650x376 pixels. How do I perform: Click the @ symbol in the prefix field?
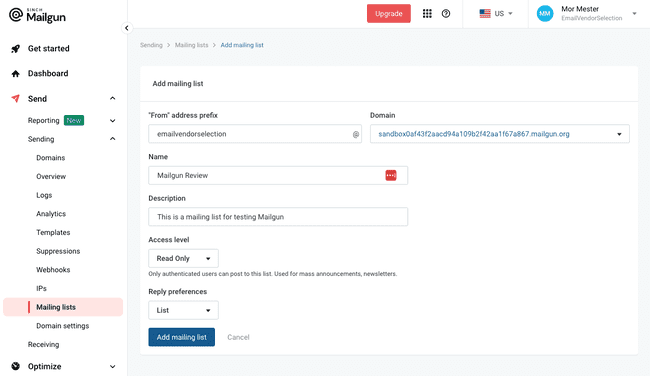[x=356, y=134]
